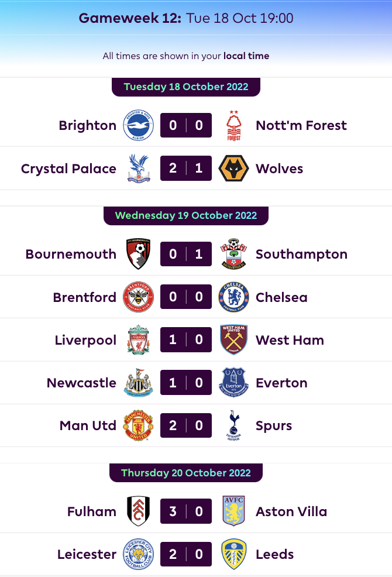Click the Everton crest

click(233, 382)
